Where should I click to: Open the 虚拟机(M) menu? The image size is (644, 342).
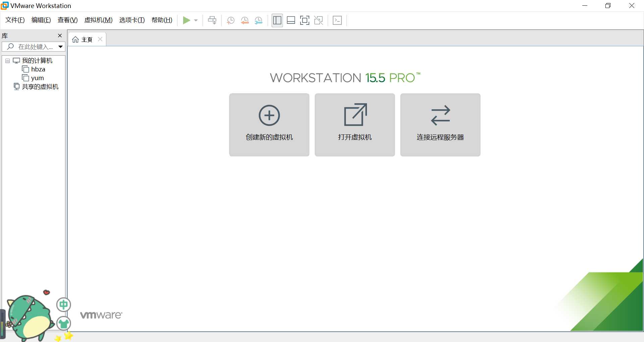pyautogui.click(x=98, y=20)
